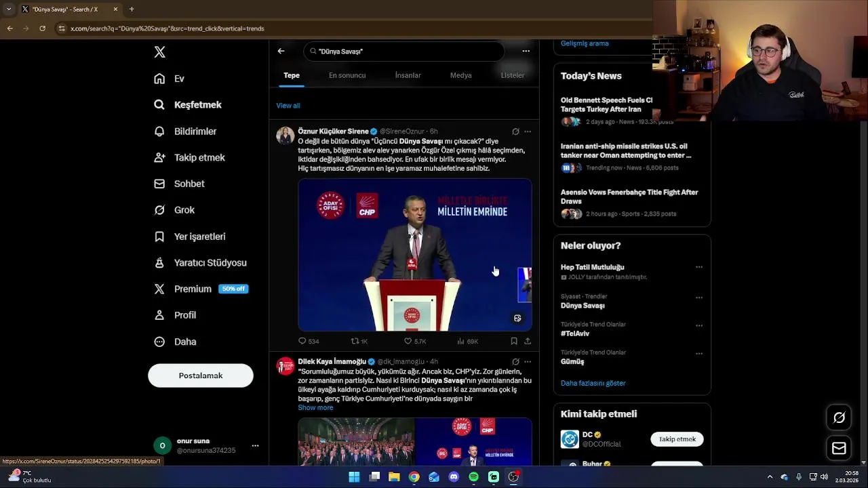Open Windows Start menu
This screenshot has height=488, width=868.
(x=354, y=477)
